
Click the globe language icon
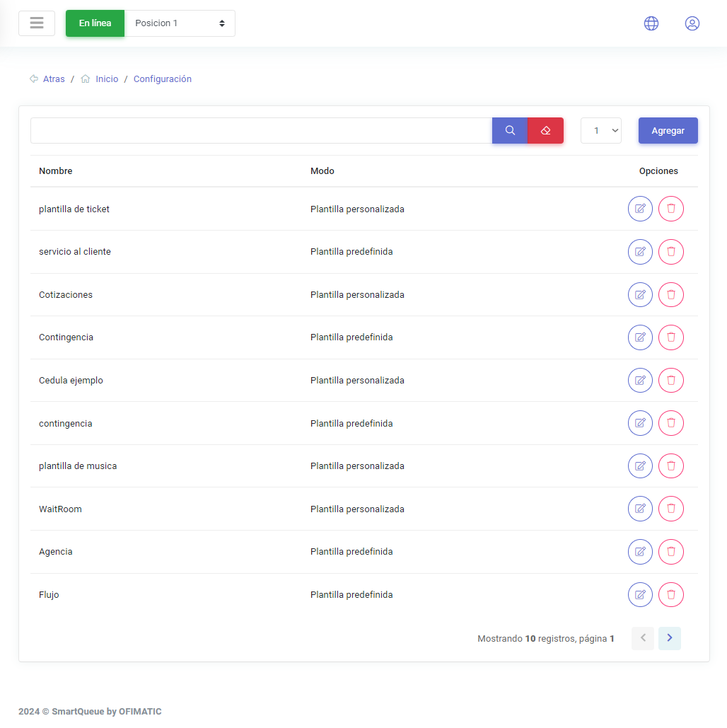[651, 23]
